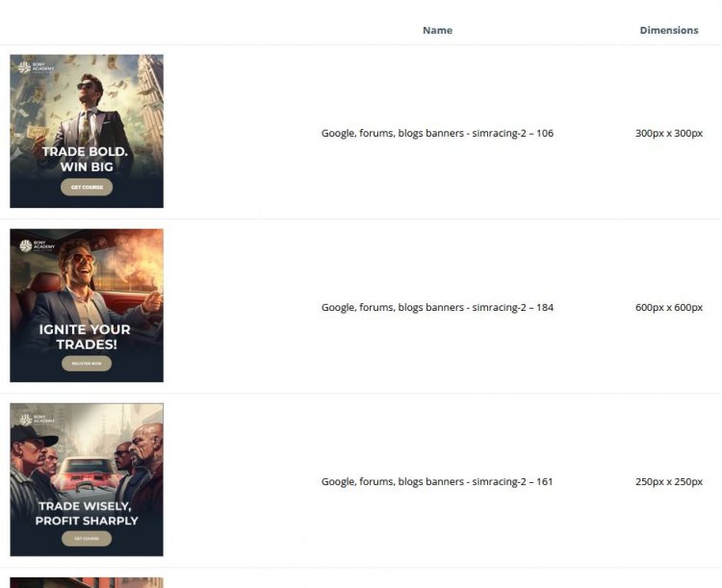722x588 pixels.
Task: Click red car surrounded by men image
Action: [87, 462]
